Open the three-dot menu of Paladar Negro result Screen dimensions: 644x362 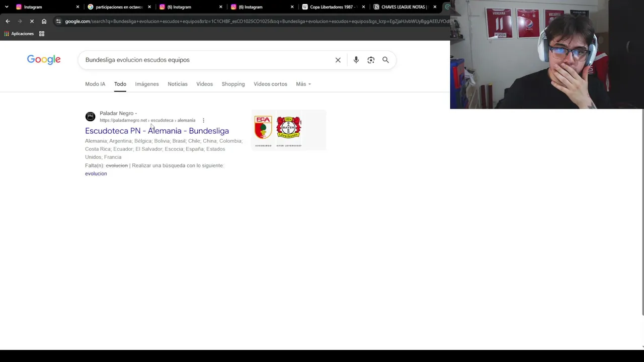[203, 121]
